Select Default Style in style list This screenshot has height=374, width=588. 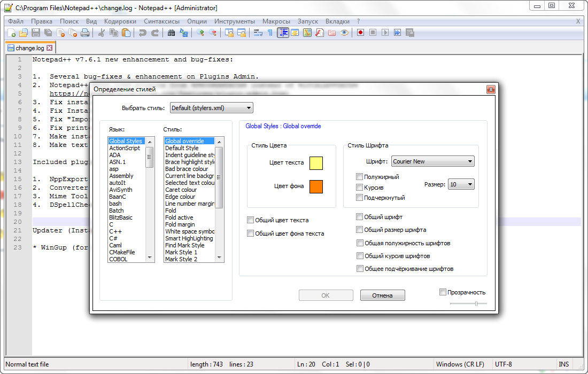pos(182,148)
